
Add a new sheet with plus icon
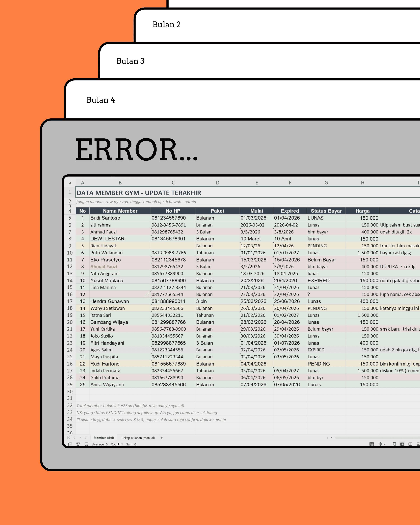[162, 438]
